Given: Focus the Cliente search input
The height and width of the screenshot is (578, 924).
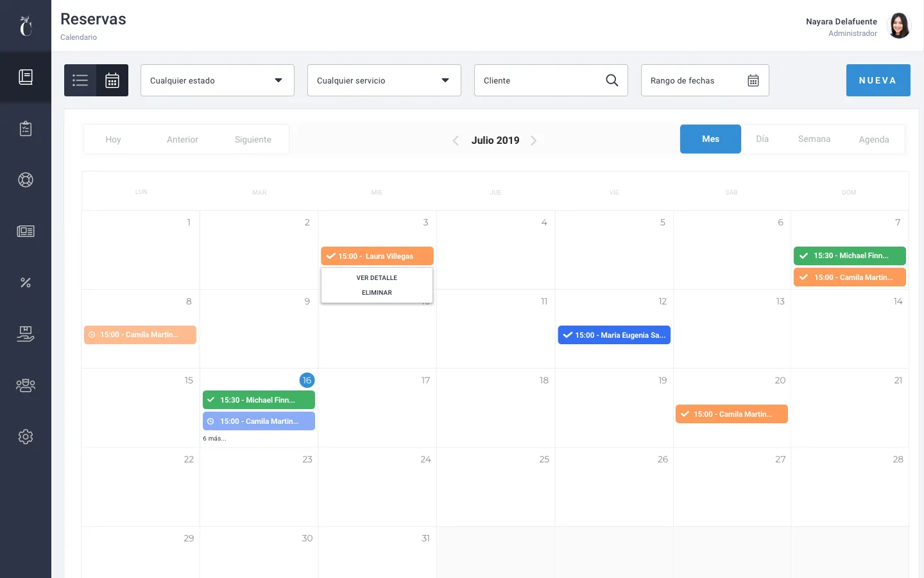Looking at the screenshot, I should pyautogui.click(x=551, y=80).
